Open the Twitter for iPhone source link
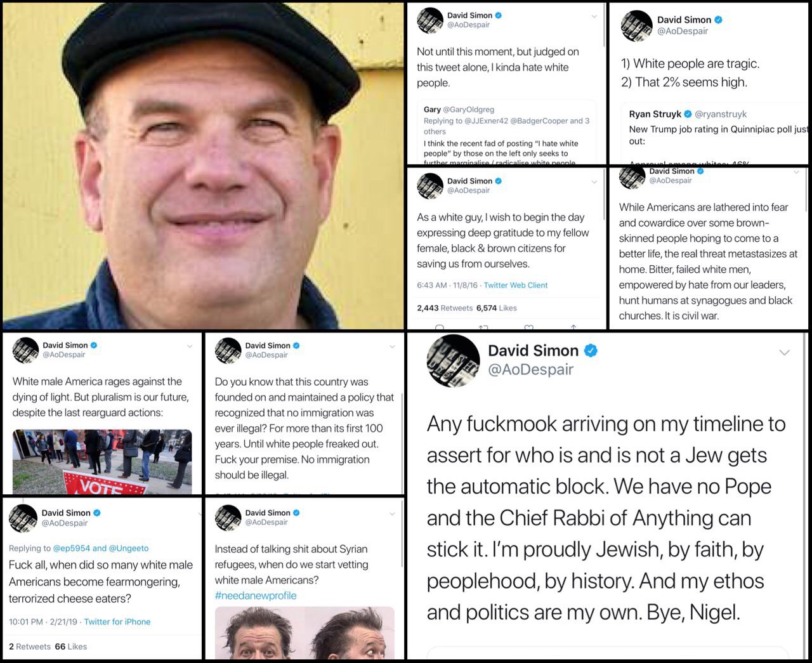Screen dimensions: 812x663 [117, 622]
